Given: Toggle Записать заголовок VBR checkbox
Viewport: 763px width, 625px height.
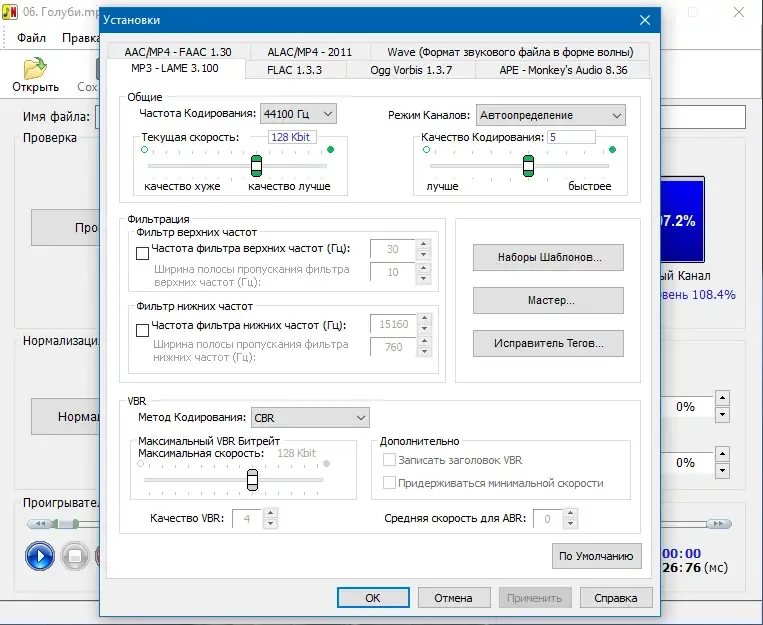Looking at the screenshot, I should coord(389,460).
